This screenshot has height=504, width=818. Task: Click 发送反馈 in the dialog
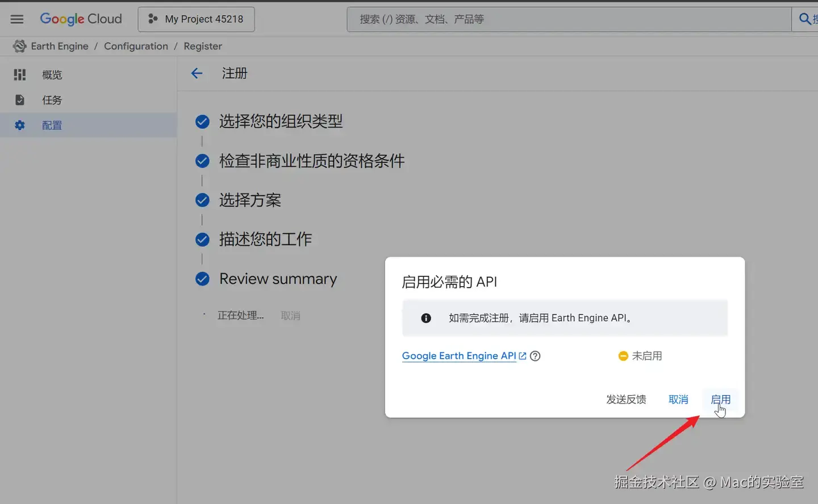coord(626,400)
